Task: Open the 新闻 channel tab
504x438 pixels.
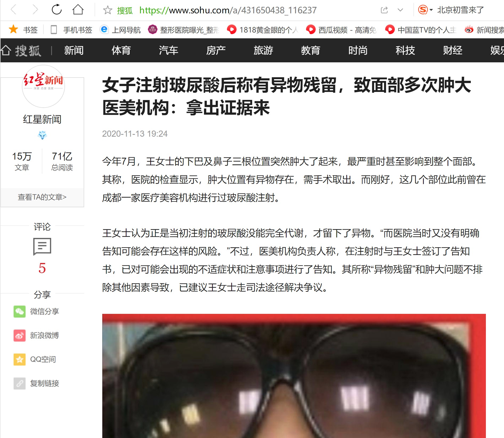Action: point(74,50)
